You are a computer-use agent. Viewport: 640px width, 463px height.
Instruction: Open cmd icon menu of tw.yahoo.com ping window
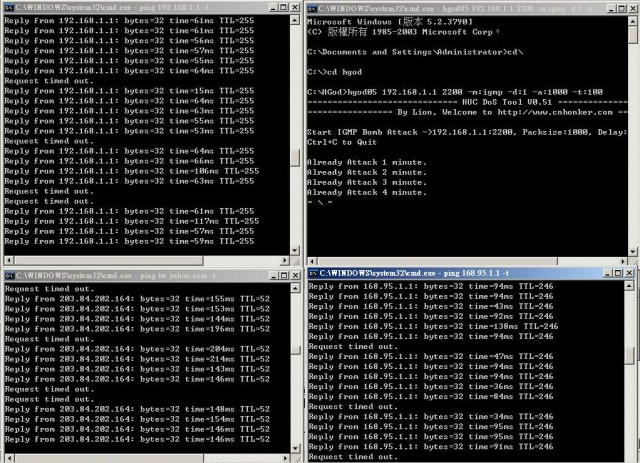point(8,274)
